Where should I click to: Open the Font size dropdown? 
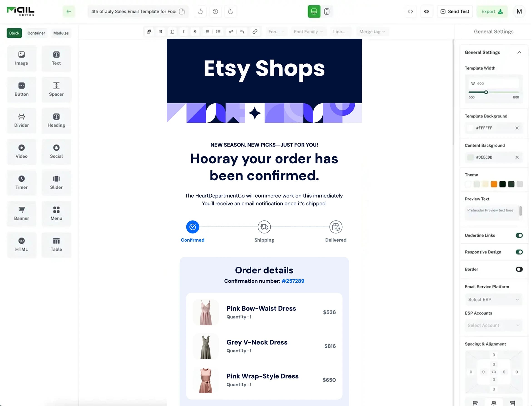(x=276, y=32)
